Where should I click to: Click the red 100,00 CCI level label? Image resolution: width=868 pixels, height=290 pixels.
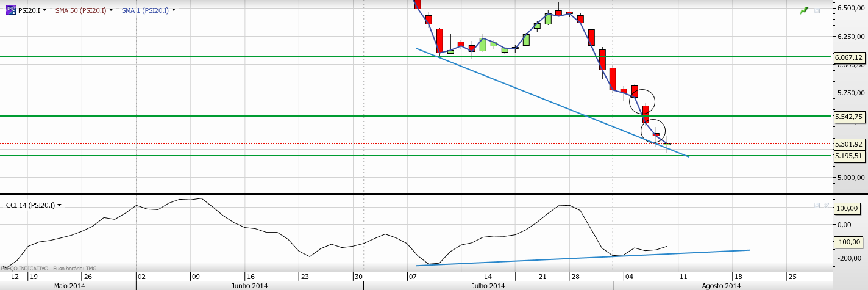click(847, 208)
